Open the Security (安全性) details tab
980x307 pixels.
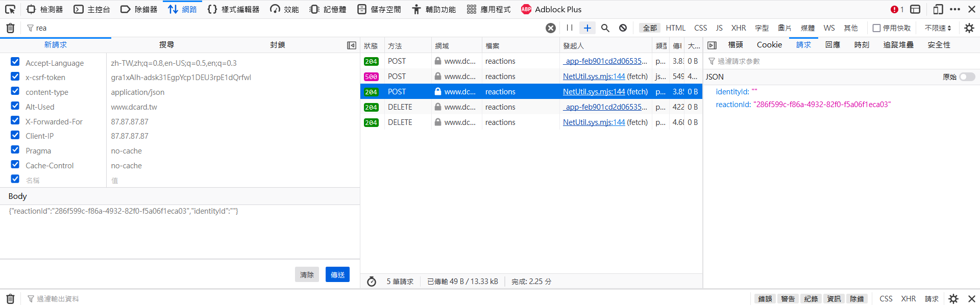click(939, 45)
